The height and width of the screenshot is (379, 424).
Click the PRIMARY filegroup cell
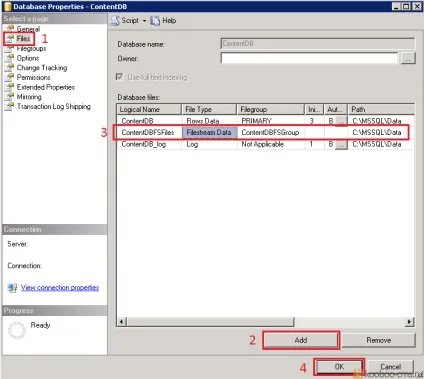[x=271, y=121]
